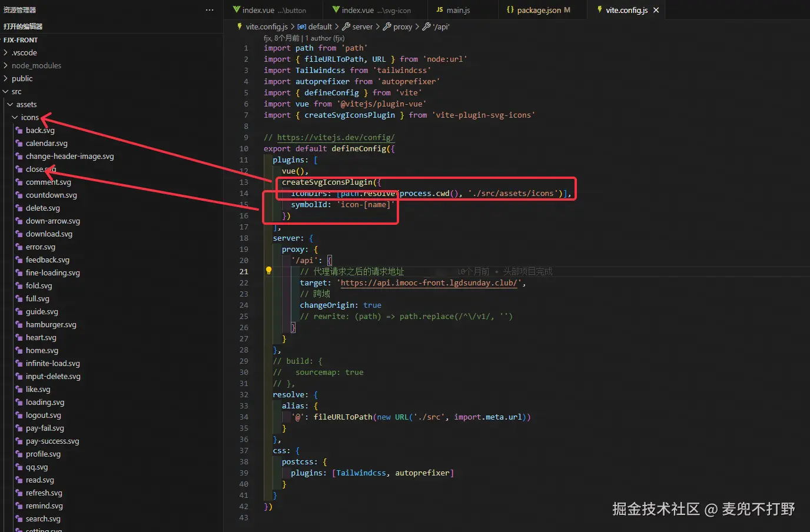
Task: Click the file icon next to search.svg
Action: click(19, 518)
